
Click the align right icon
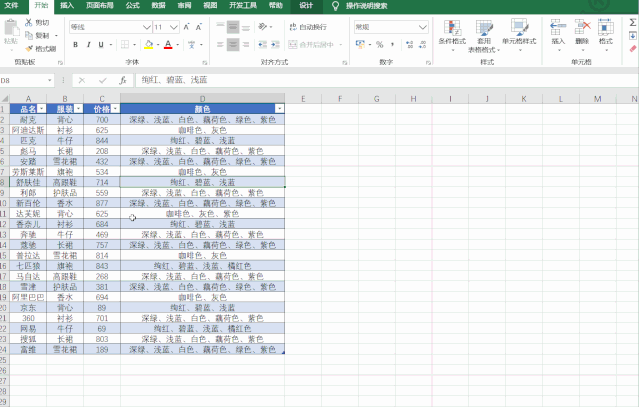point(246,44)
